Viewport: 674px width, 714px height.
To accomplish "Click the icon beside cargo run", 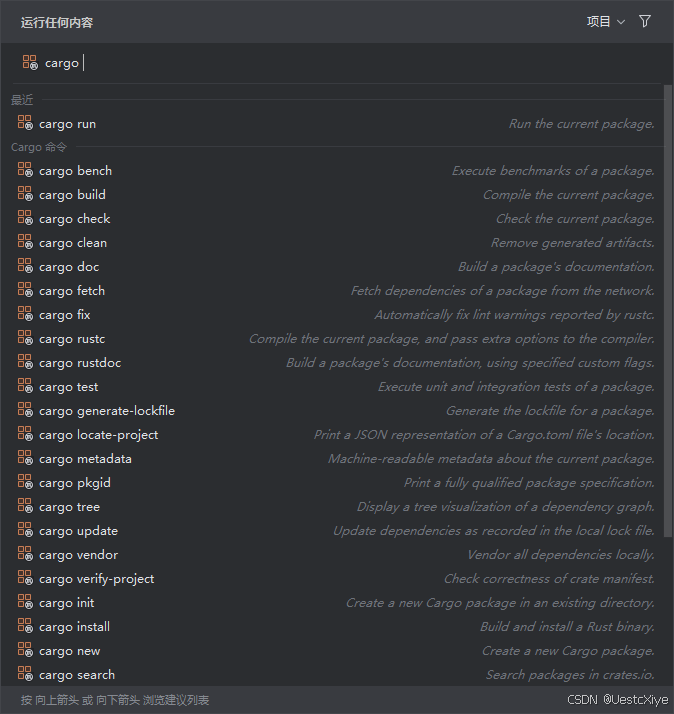I will click(25, 122).
